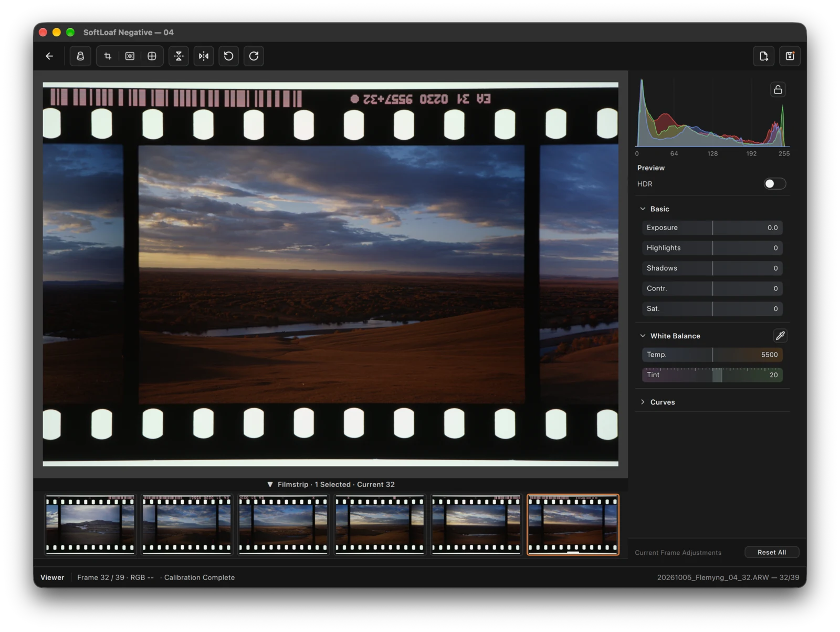Click the export file icon
The width and height of the screenshot is (840, 632).
click(764, 56)
